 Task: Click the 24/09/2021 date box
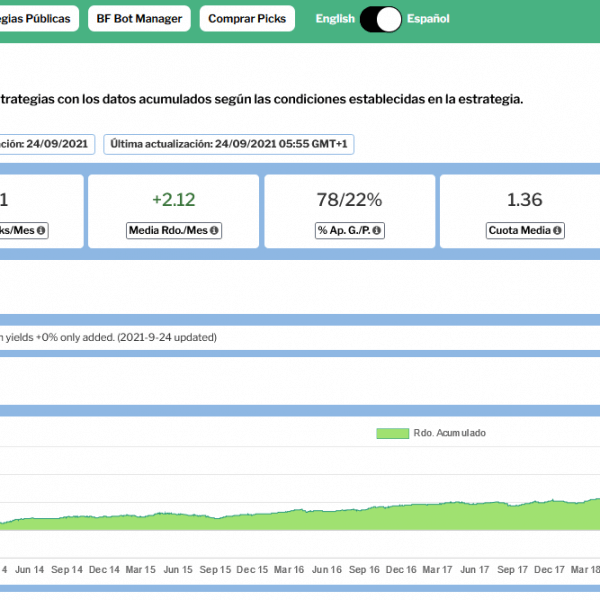coord(47,144)
